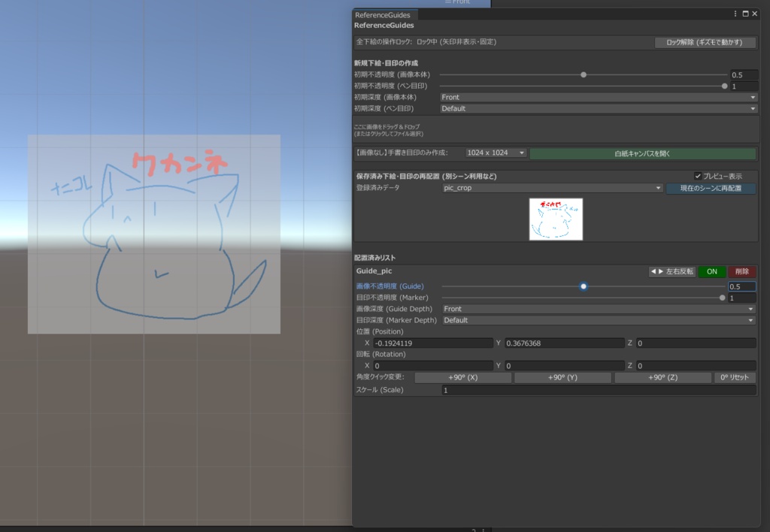The height and width of the screenshot is (532, 770).
Task: Open the 初期深度 (画像本体) dropdown
Action: [x=598, y=97]
